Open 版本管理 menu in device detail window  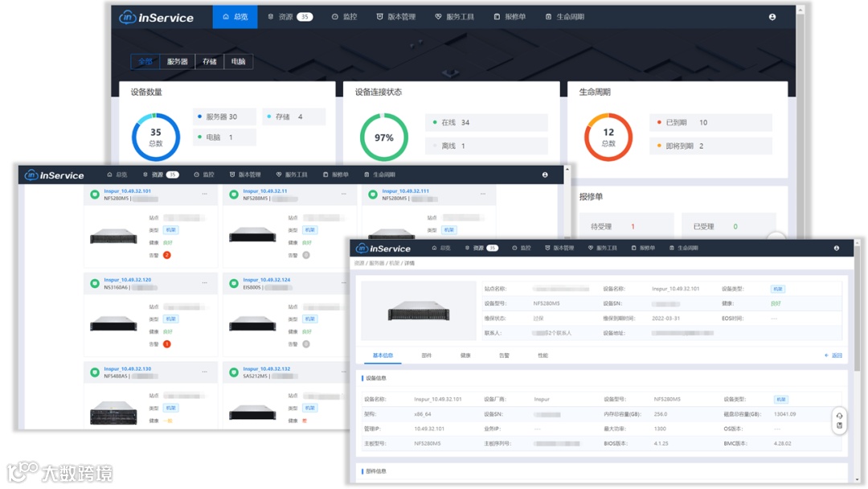[559, 248]
